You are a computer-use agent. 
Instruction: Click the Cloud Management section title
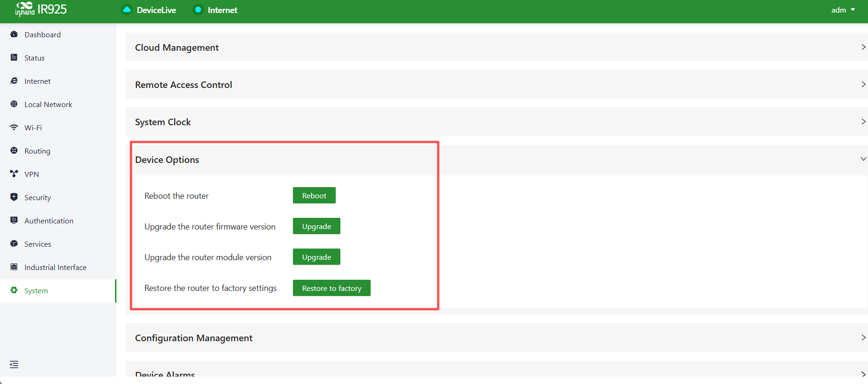[177, 47]
